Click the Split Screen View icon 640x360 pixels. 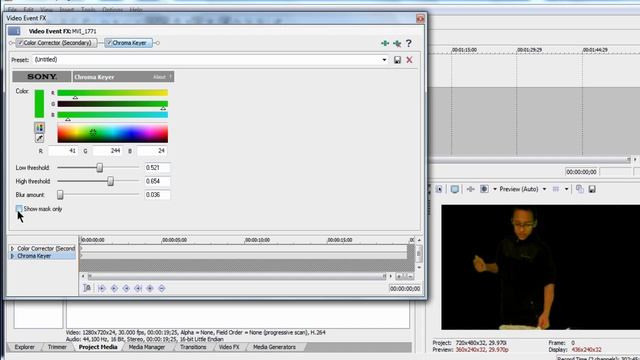tap(484, 189)
